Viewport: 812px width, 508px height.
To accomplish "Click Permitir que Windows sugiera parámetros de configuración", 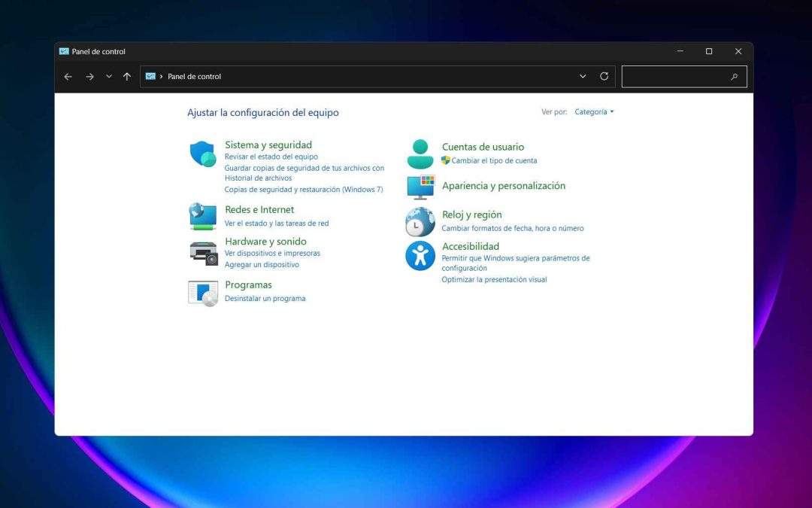I will pyautogui.click(x=516, y=263).
